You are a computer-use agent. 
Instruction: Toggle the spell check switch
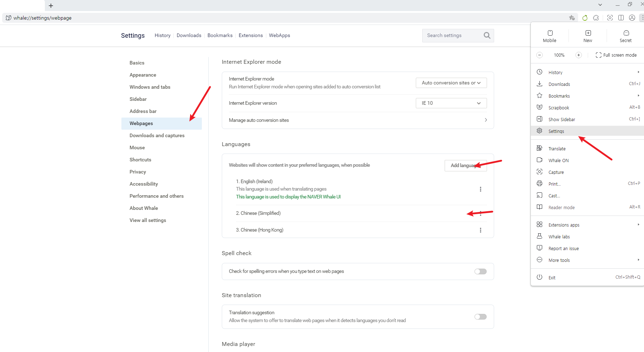click(x=481, y=271)
